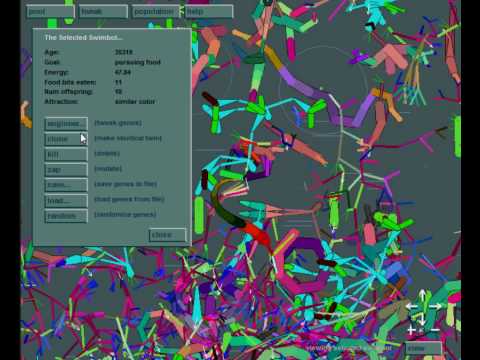Click the view button in bottom corner
This screenshot has width=480, height=360.
424,348
